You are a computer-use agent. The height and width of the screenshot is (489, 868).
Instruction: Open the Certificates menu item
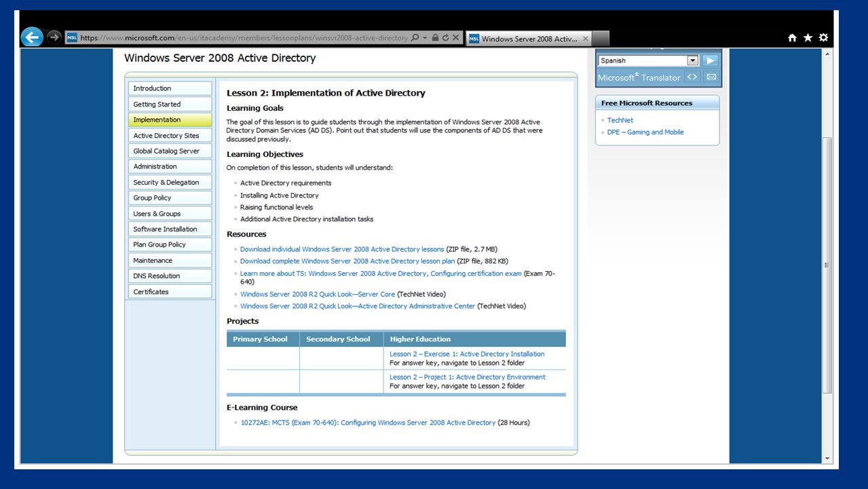170,291
